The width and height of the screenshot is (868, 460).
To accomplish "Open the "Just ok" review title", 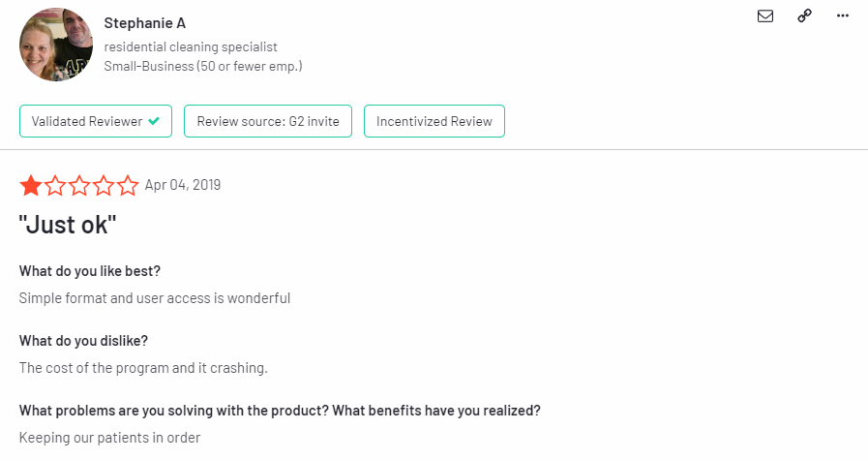I will (x=68, y=225).
